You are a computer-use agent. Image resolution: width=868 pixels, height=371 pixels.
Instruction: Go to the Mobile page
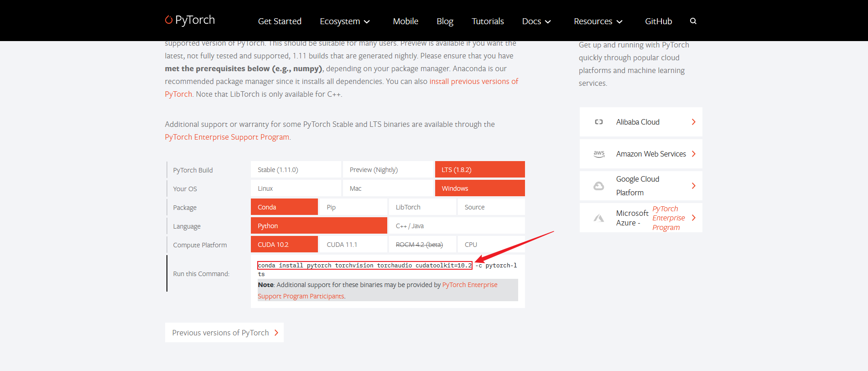(405, 21)
